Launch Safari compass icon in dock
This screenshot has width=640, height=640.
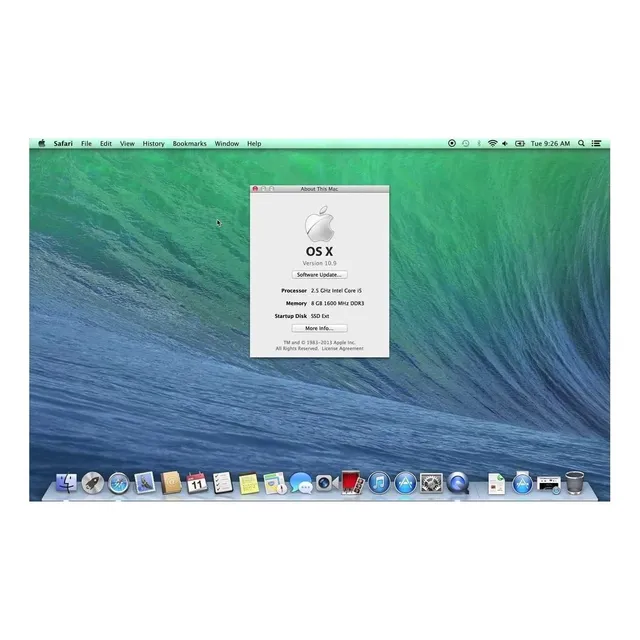click(x=119, y=484)
